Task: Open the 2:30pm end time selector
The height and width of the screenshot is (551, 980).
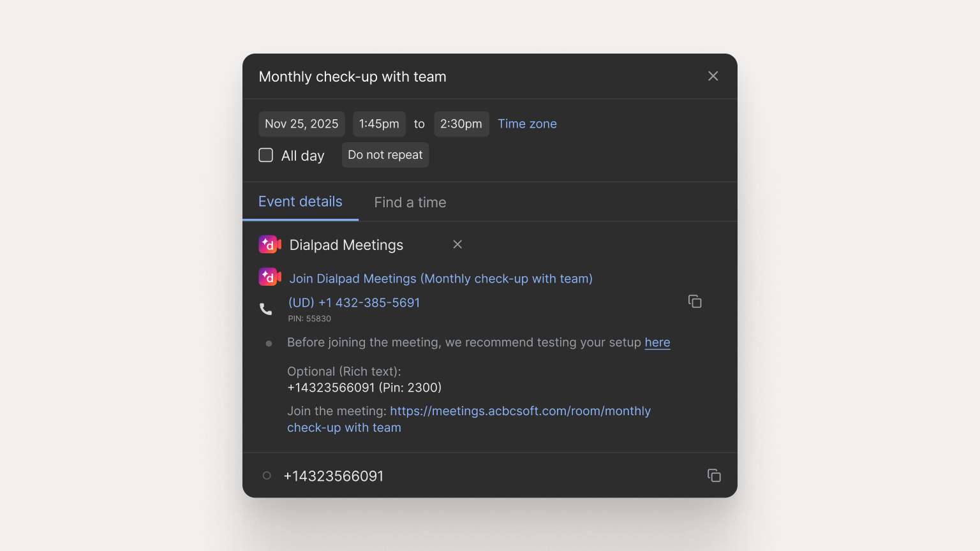Action: coord(461,124)
